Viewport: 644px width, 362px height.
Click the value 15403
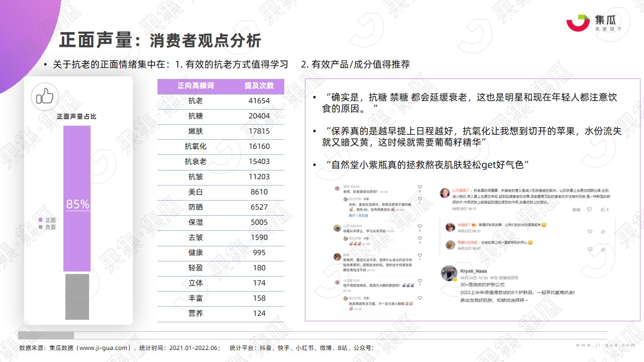click(x=259, y=161)
